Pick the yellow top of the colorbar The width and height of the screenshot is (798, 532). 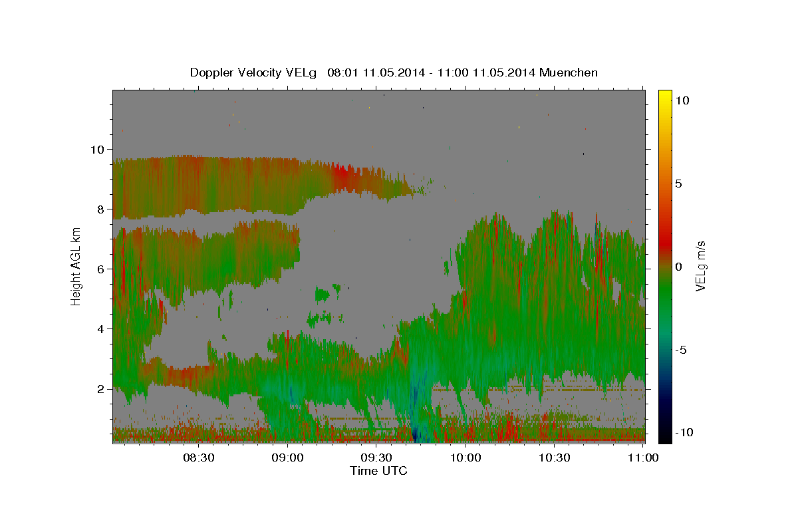pyautogui.click(x=664, y=96)
